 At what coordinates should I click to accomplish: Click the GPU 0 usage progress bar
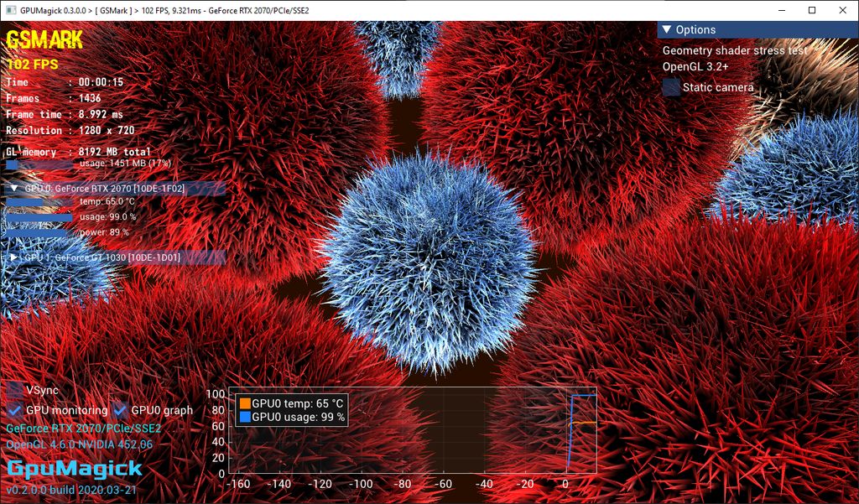pyautogui.click(x=39, y=217)
